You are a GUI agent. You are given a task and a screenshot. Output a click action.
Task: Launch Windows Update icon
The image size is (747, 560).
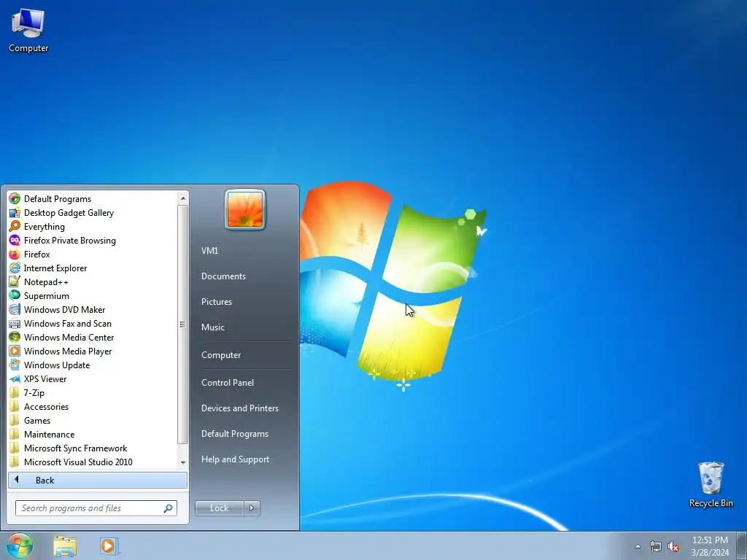(x=15, y=365)
